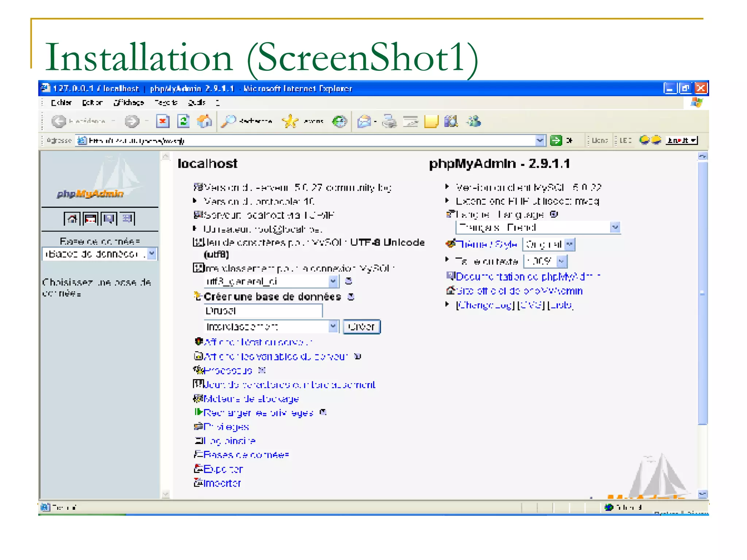The image size is (747, 560).
Task: Click the new database name field
Action: point(263,311)
